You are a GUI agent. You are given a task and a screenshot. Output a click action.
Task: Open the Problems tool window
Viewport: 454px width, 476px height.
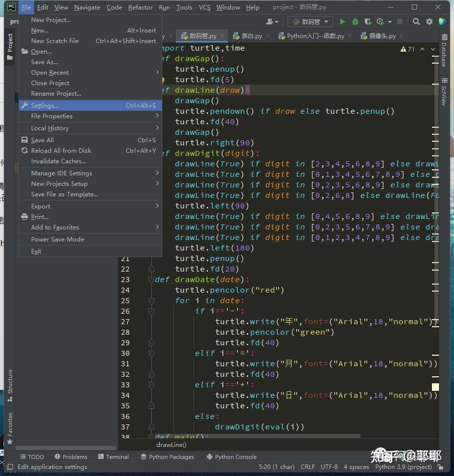[x=71, y=457]
